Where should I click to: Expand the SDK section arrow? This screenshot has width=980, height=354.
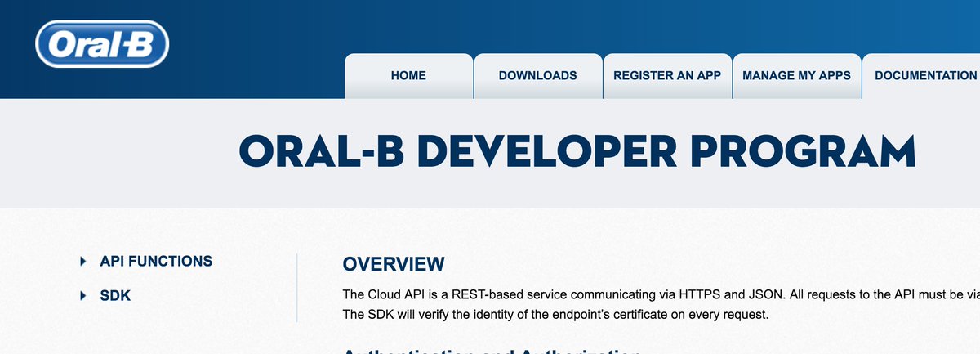click(83, 296)
